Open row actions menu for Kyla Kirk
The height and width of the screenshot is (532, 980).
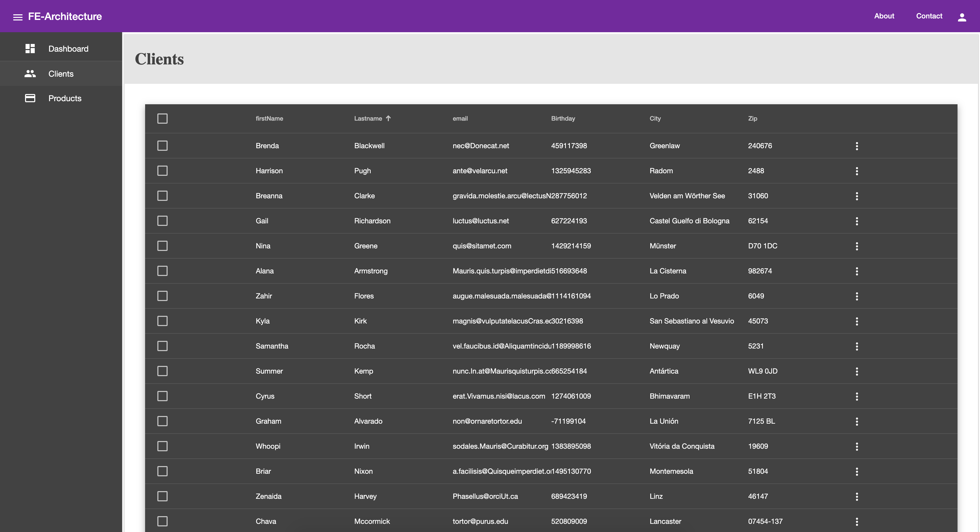[857, 321]
